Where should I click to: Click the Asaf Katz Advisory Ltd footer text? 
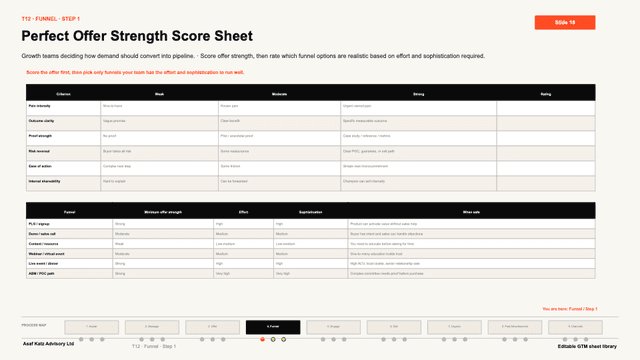coord(48,344)
